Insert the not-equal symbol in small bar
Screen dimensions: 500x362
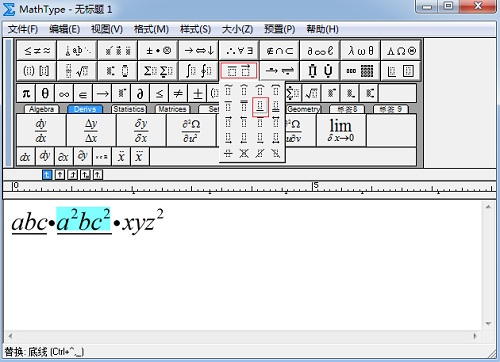pos(178,94)
